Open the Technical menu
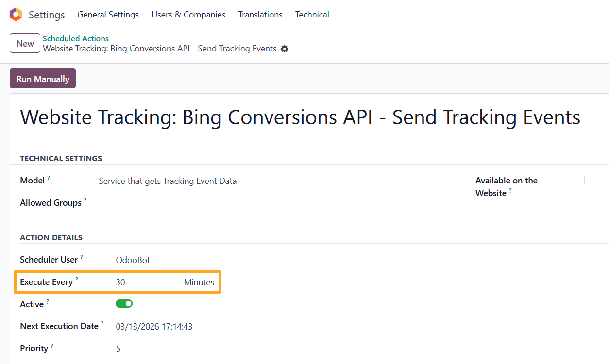Image resolution: width=609 pixels, height=364 pixels. pyautogui.click(x=312, y=15)
